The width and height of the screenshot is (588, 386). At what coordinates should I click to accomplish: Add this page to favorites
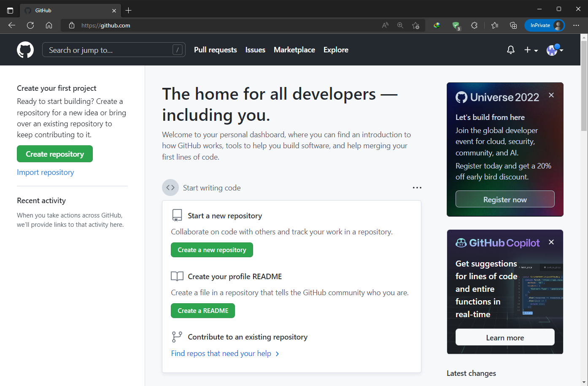[x=415, y=25]
